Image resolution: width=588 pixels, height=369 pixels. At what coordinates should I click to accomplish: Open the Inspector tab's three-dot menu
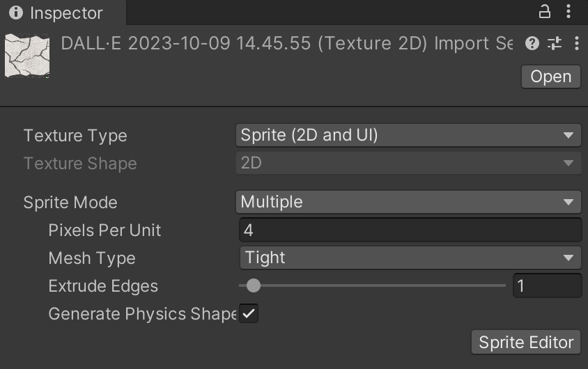[570, 12]
